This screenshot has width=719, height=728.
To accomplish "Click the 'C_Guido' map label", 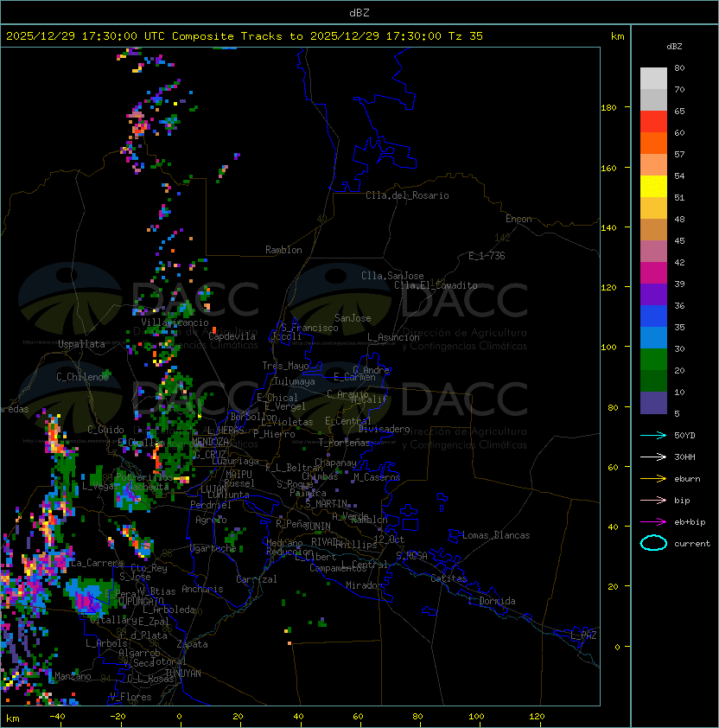I will 105,430.
